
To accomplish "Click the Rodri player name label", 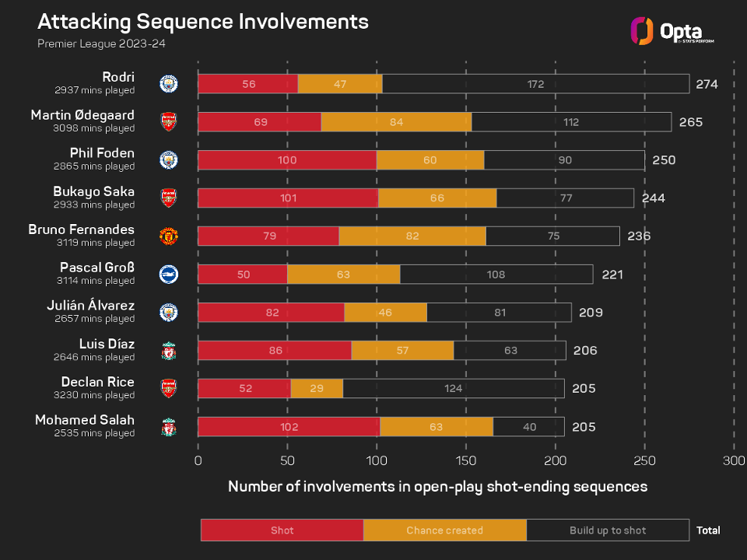I will click(x=117, y=76).
